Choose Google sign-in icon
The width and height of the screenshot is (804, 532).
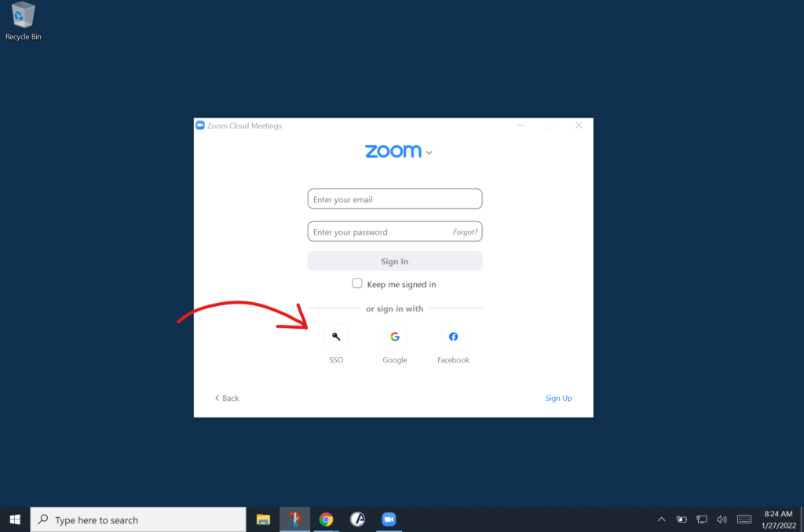pyautogui.click(x=394, y=337)
